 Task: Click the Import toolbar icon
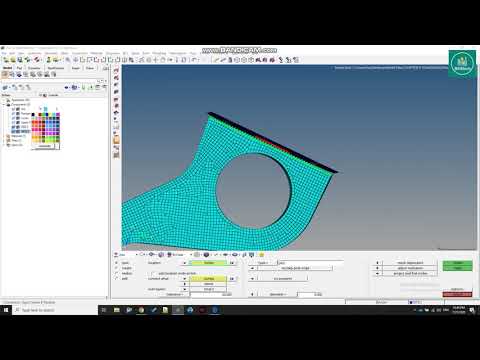coord(27,60)
